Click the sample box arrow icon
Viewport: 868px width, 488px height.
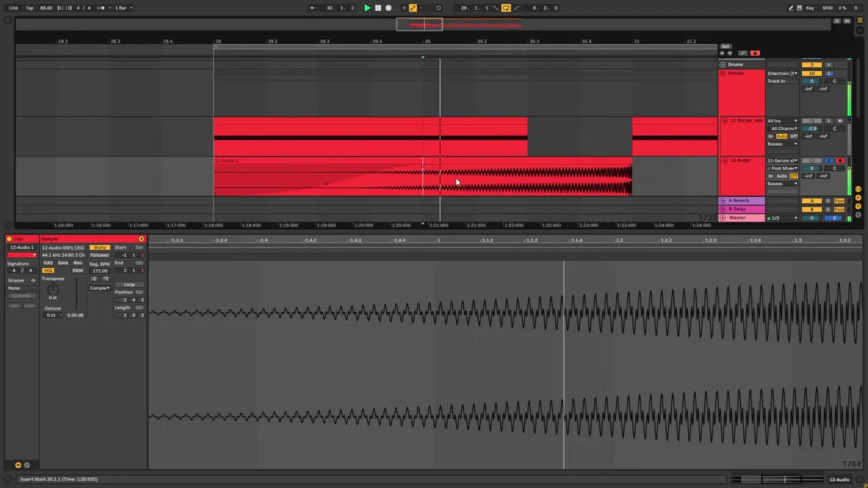click(141, 239)
